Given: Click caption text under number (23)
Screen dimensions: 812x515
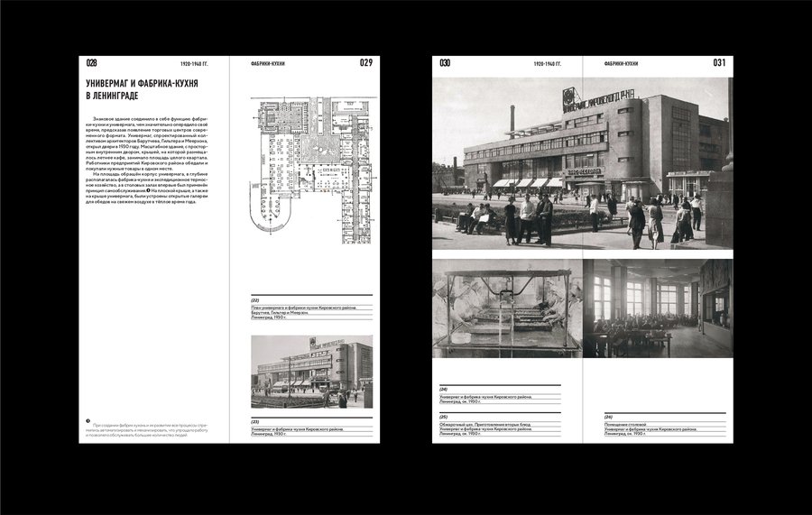Looking at the screenshot, I should click(298, 432).
